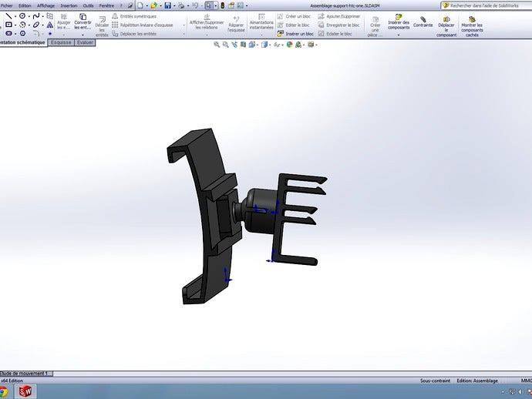
Task: Open the Insertion menu
Action: click(69, 5)
